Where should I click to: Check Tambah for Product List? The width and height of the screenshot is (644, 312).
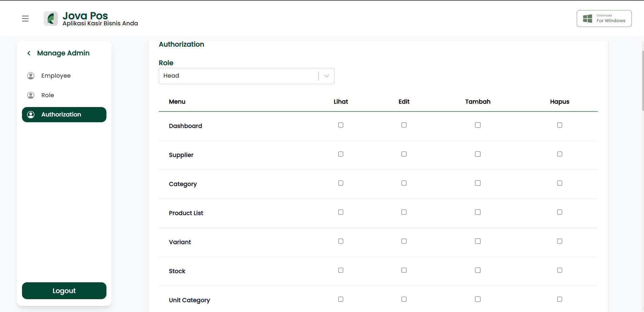click(x=478, y=212)
